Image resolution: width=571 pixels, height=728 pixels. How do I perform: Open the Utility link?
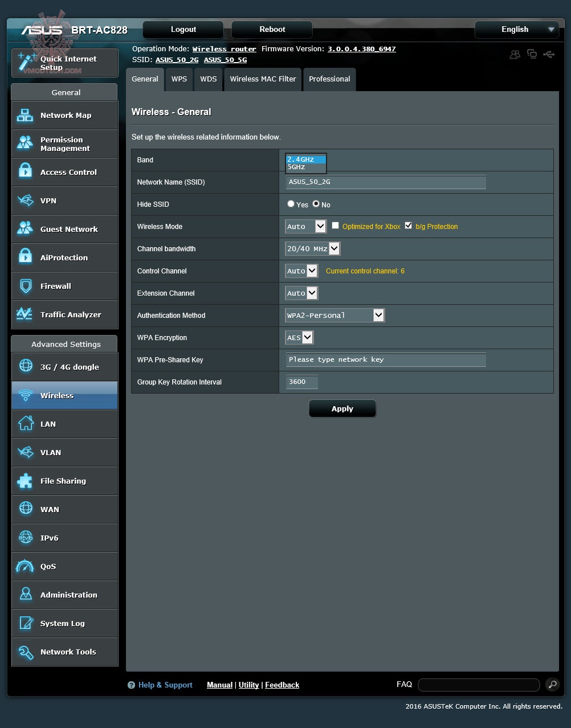248,685
